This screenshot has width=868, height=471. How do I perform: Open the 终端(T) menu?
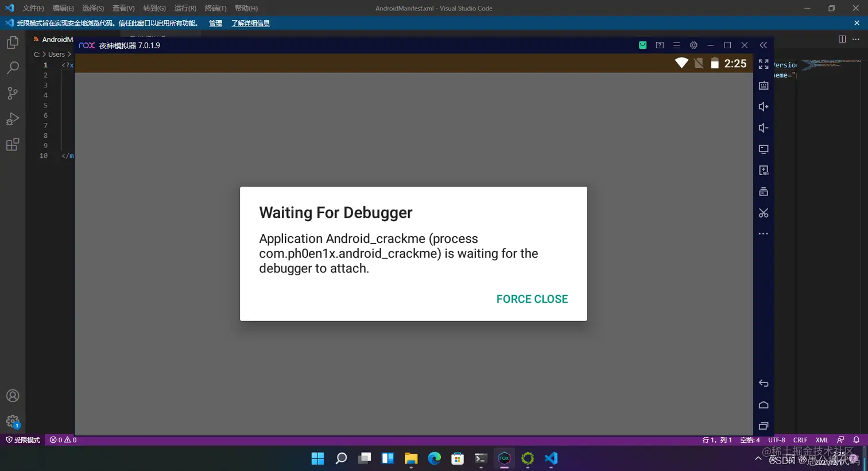coord(216,8)
